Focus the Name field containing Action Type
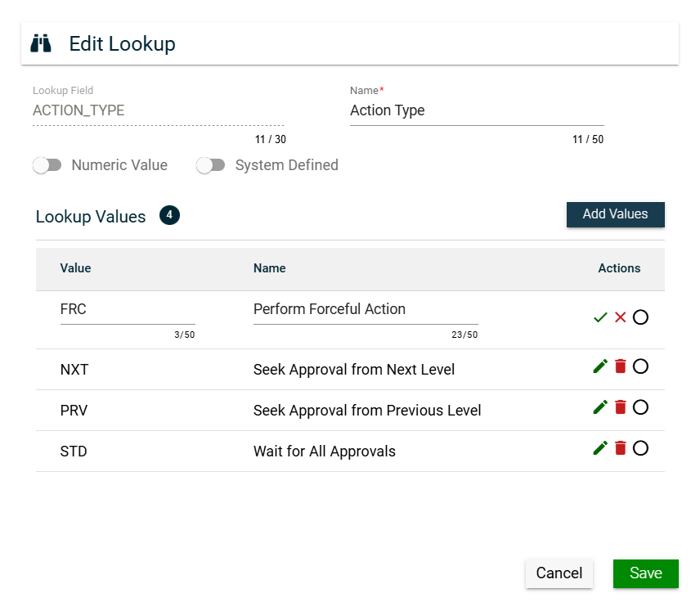 click(x=476, y=111)
